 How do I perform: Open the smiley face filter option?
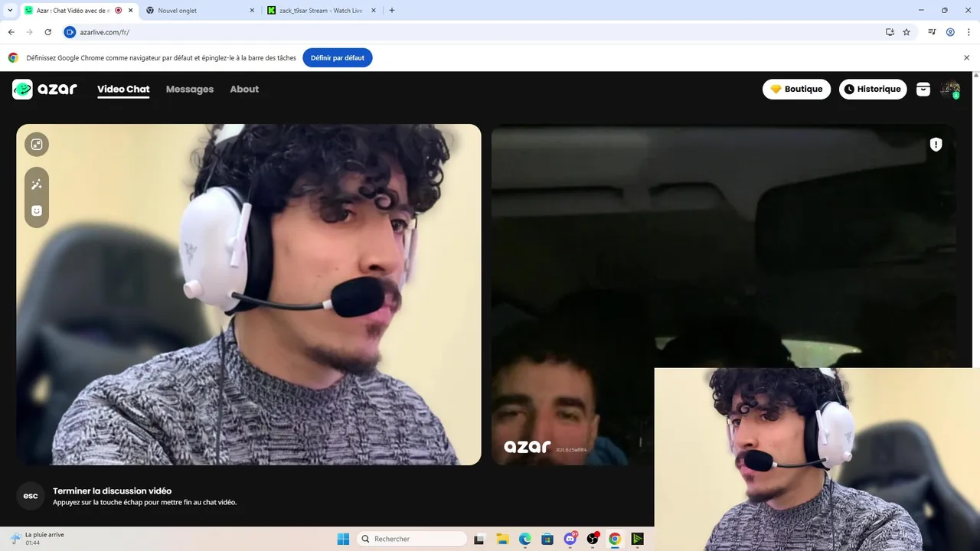[x=37, y=210]
